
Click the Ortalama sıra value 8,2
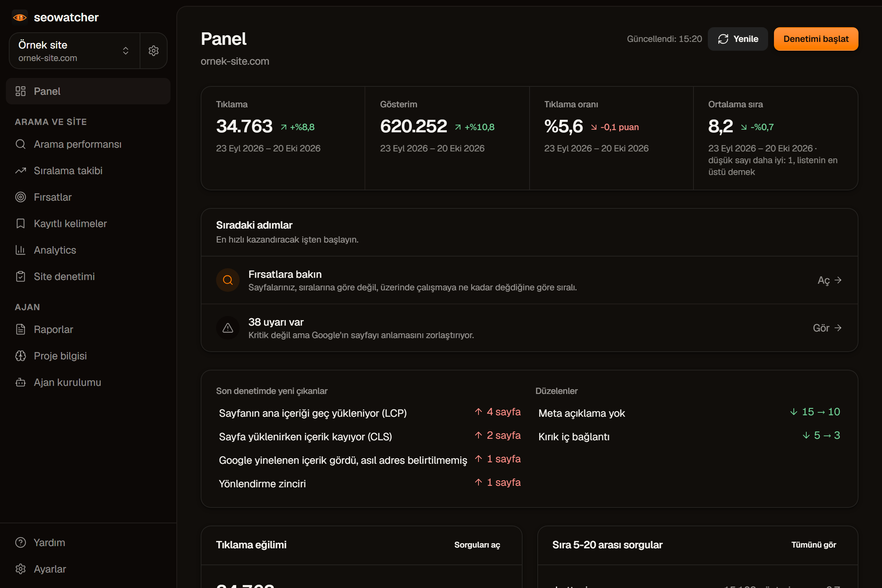click(720, 126)
